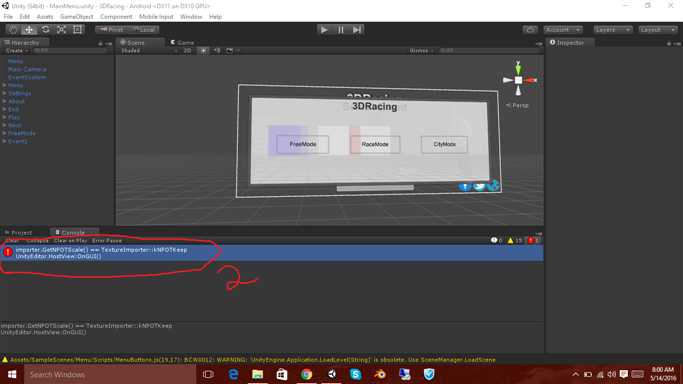Click the Windows Start button

click(12, 374)
